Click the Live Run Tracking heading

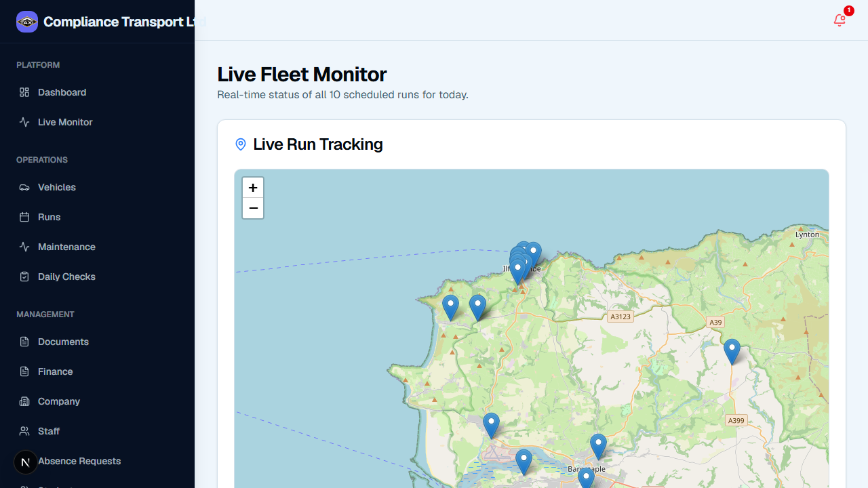click(318, 144)
